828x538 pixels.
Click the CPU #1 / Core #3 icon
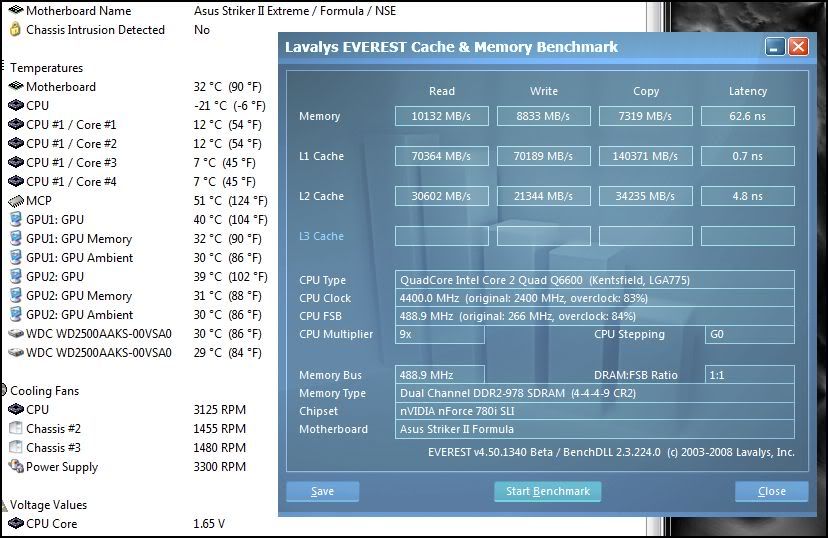tap(16, 162)
